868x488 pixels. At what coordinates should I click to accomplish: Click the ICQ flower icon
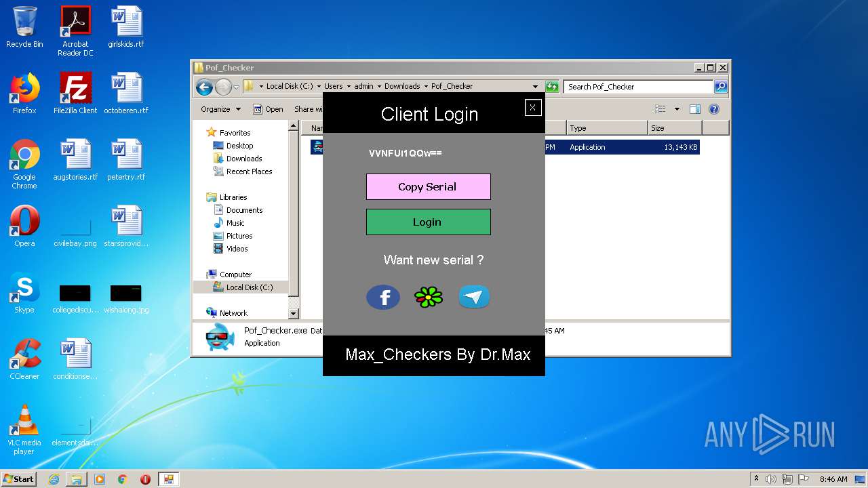click(429, 297)
